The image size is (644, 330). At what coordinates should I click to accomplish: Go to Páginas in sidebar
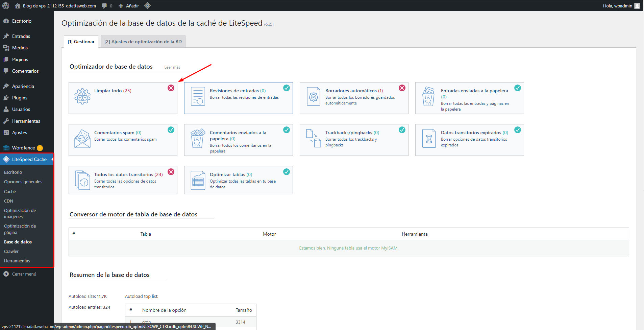(x=20, y=60)
